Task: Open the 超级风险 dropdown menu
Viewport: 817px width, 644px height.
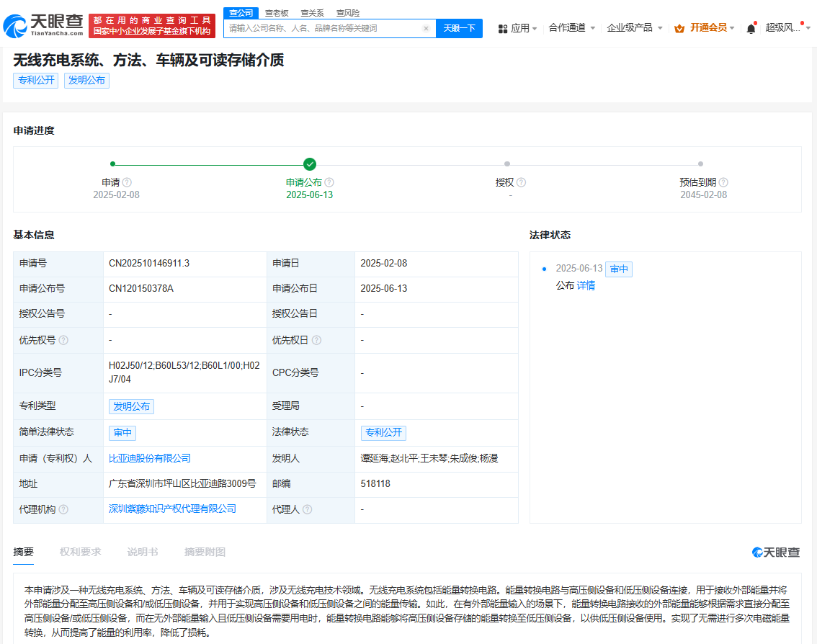Action: pyautogui.click(x=782, y=27)
